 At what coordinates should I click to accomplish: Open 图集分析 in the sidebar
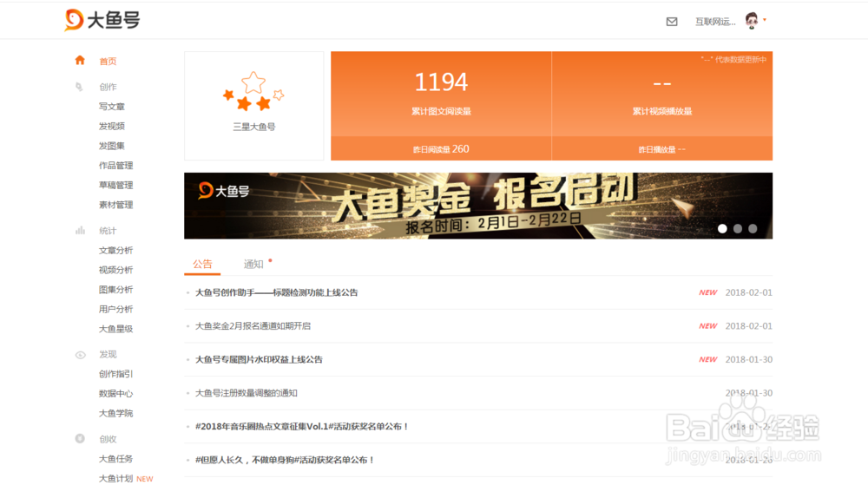click(x=115, y=289)
